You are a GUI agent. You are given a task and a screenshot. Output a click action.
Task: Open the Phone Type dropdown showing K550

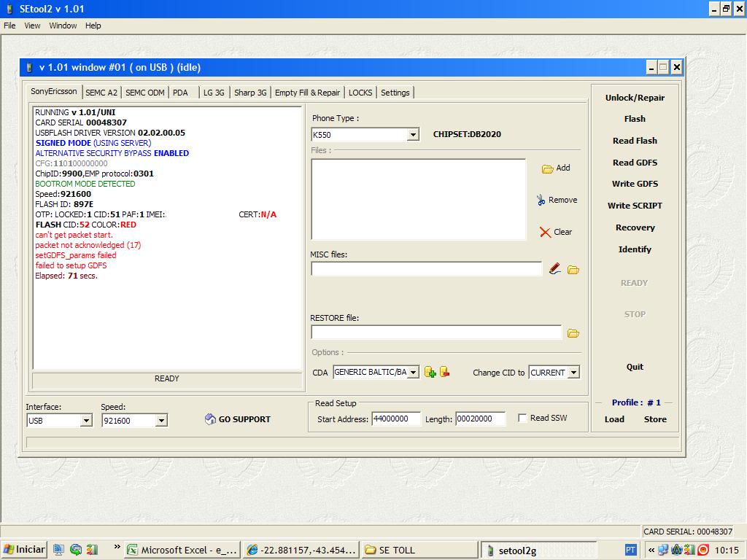tap(413, 135)
